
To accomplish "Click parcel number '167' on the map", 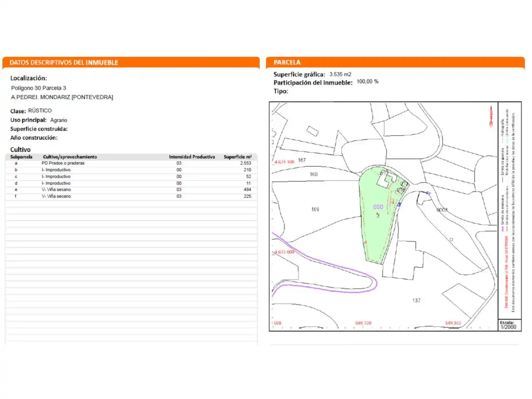I will coord(302,160).
